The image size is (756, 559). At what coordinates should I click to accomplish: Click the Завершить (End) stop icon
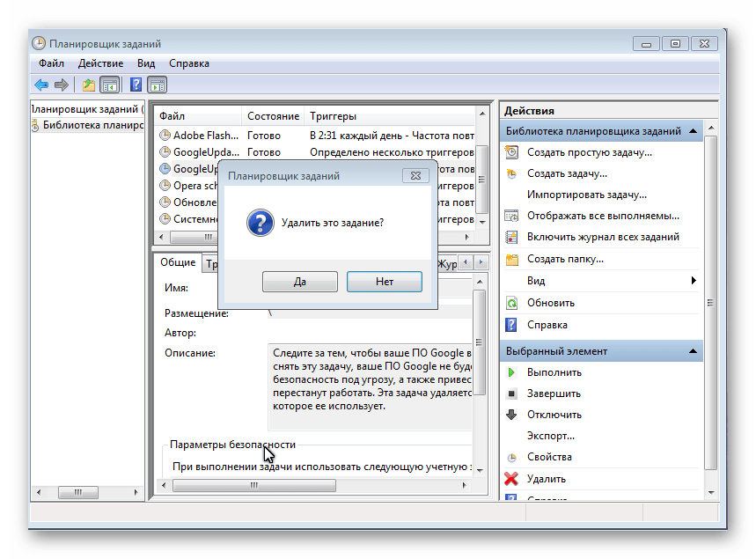[511, 394]
